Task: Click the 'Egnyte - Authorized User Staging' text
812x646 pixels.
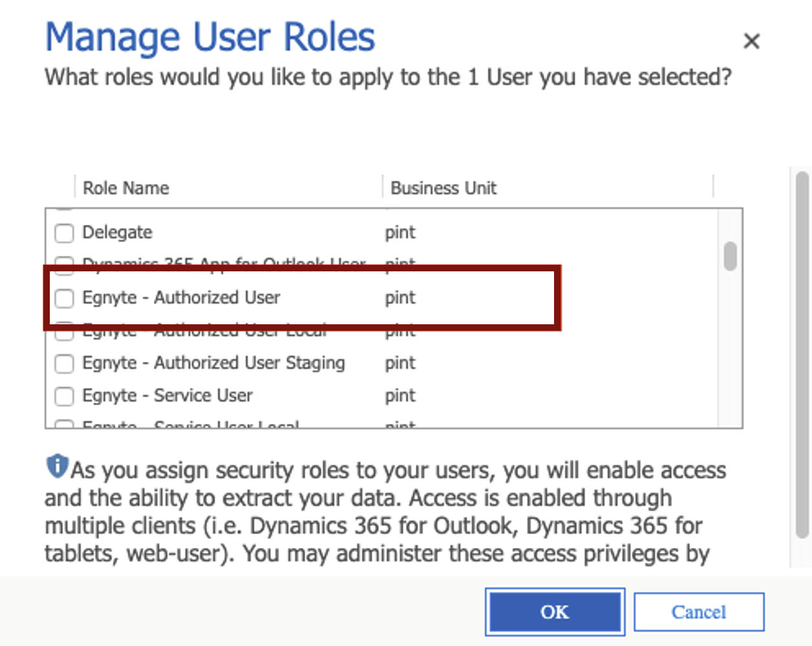Action: [213, 362]
